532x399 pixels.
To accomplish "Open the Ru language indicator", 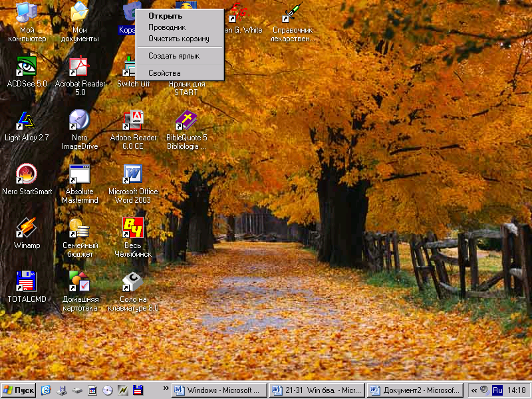I will (497, 390).
